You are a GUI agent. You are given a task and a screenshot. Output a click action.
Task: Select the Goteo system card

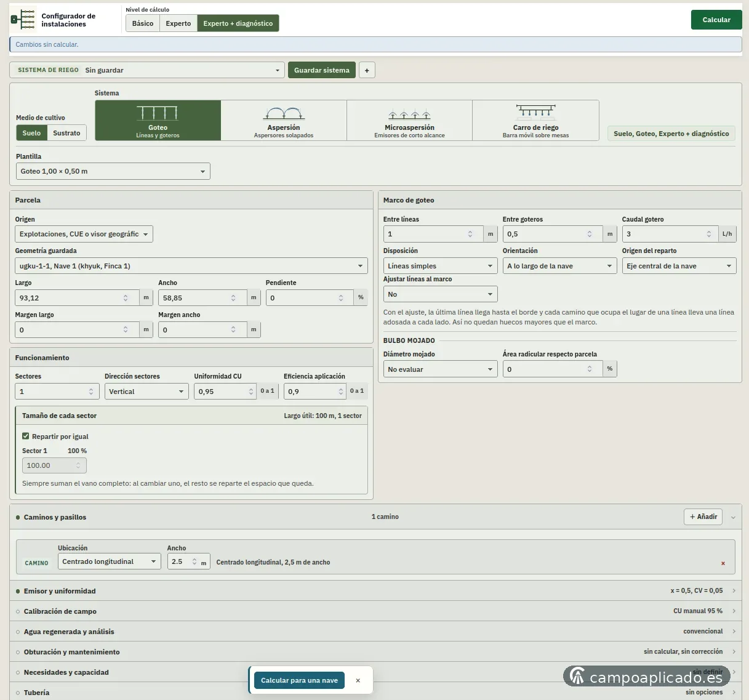pyautogui.click(x=158, y=121)
